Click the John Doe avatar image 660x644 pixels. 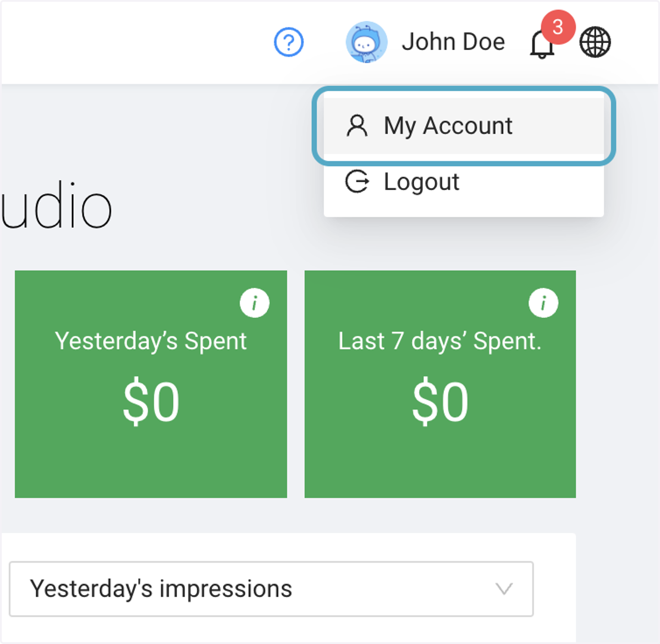[x=366, y=42]
